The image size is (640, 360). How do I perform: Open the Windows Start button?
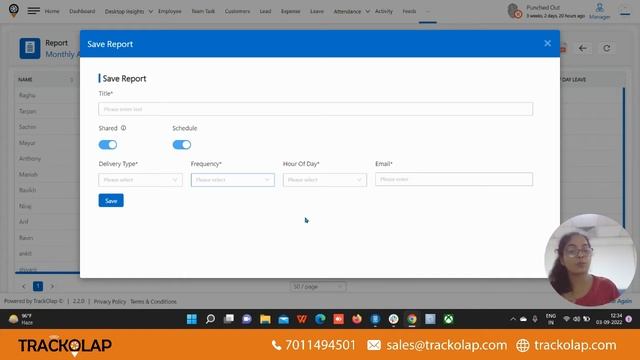coord(191,319)
